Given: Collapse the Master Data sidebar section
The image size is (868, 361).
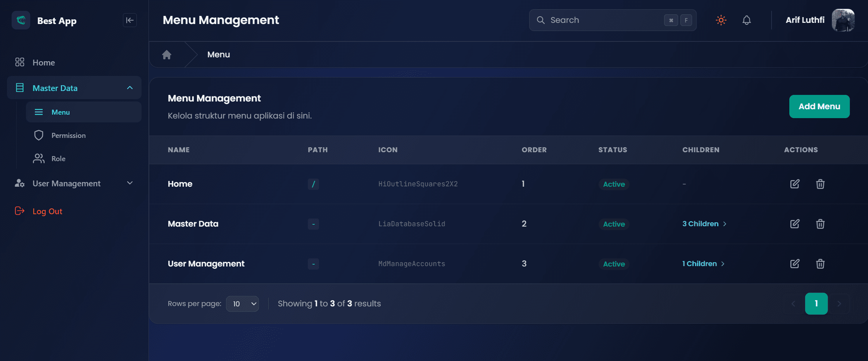Looking at the screenshot, I should click(x=129, y=88).
